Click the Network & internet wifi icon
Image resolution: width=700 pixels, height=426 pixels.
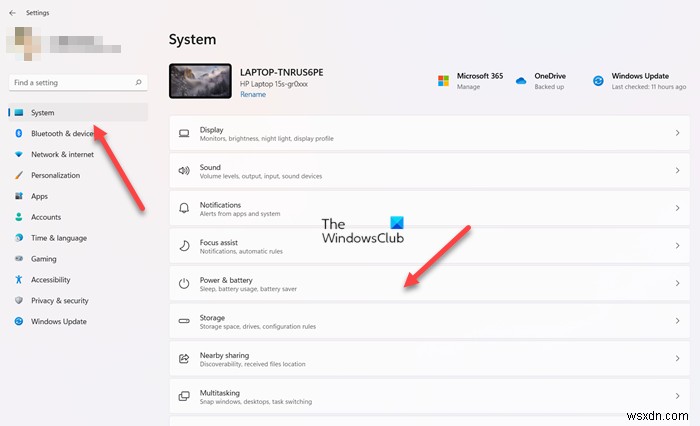coord(19,154)
